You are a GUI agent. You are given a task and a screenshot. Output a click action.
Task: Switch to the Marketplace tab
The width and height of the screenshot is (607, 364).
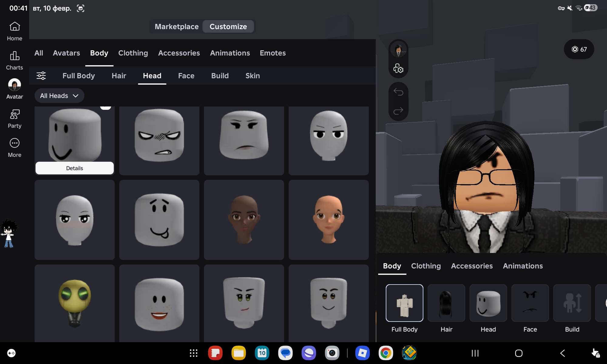click(176, 26)
